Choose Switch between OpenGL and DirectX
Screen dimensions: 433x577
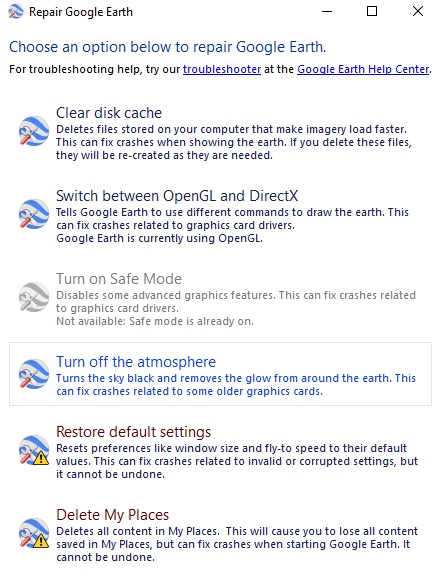(x=177, y=196)
